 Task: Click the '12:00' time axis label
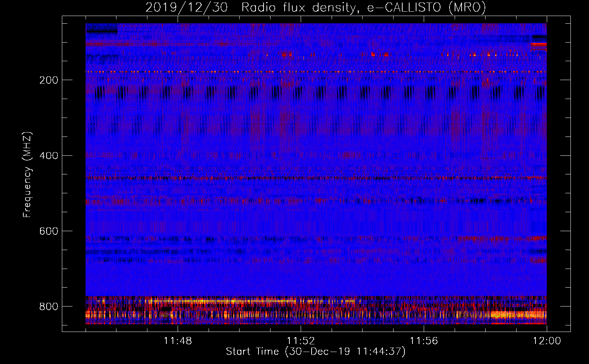[x=547, y=341]
